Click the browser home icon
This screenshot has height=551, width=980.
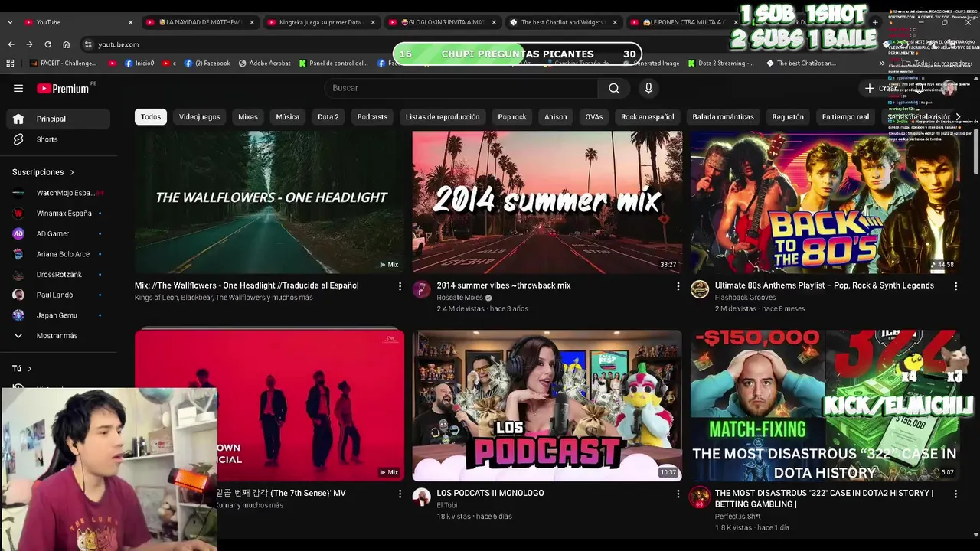pos(66,44)
